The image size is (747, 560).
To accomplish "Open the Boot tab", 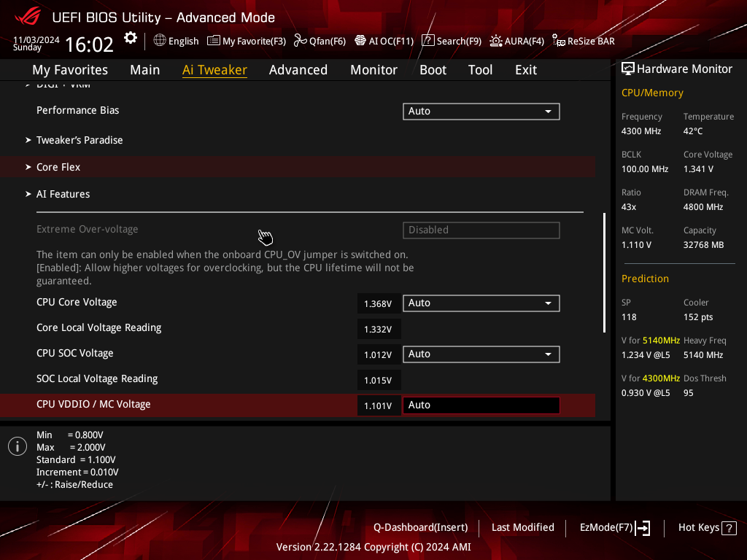I will click(433, 70).
